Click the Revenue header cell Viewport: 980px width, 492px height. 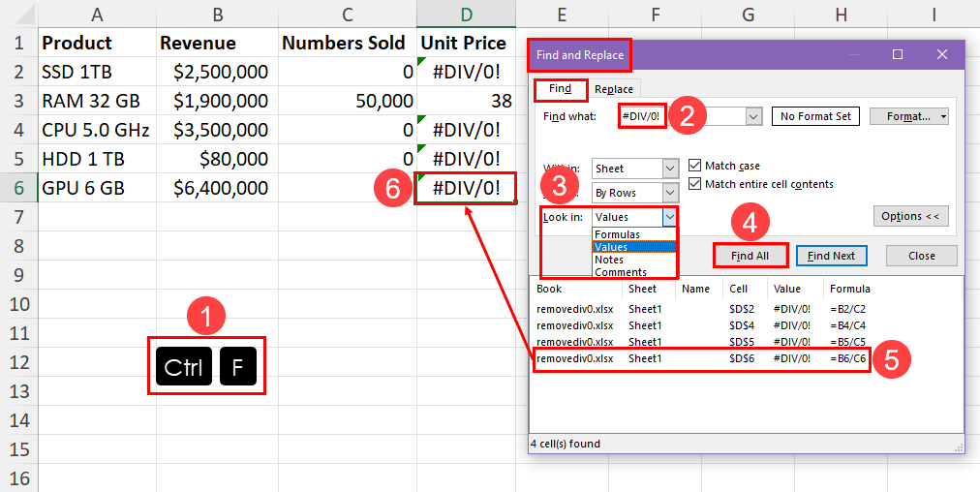pos(218,43)
